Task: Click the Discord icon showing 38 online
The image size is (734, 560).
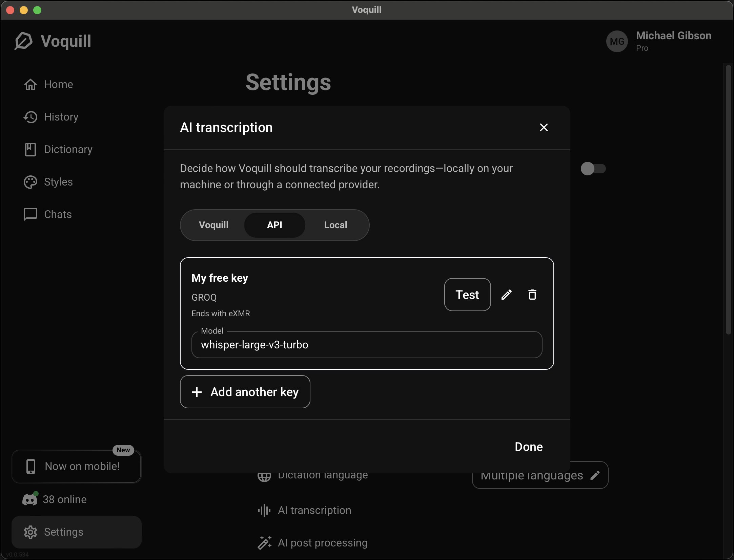Action: 30,499
